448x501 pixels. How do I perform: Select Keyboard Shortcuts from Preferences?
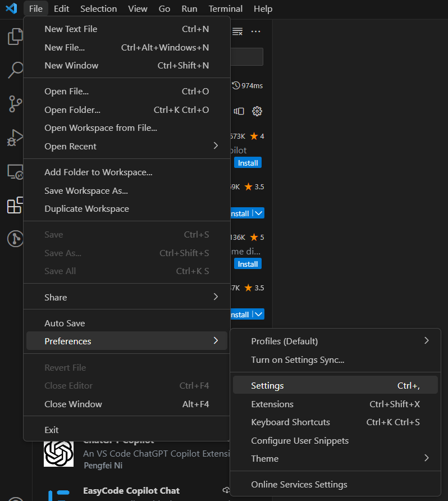(x=290, y=422)
